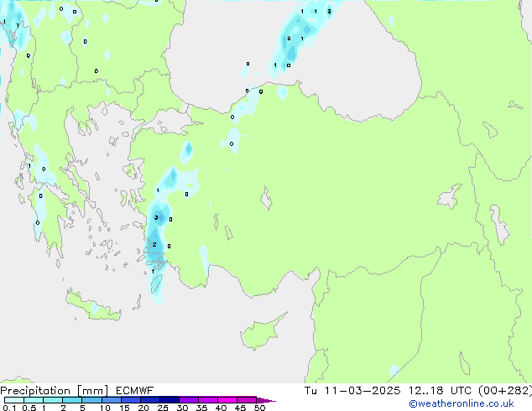532x411 pixels.
Task: Select the 2–5 mm precipitation color swatch
Action: click(72, 400)
